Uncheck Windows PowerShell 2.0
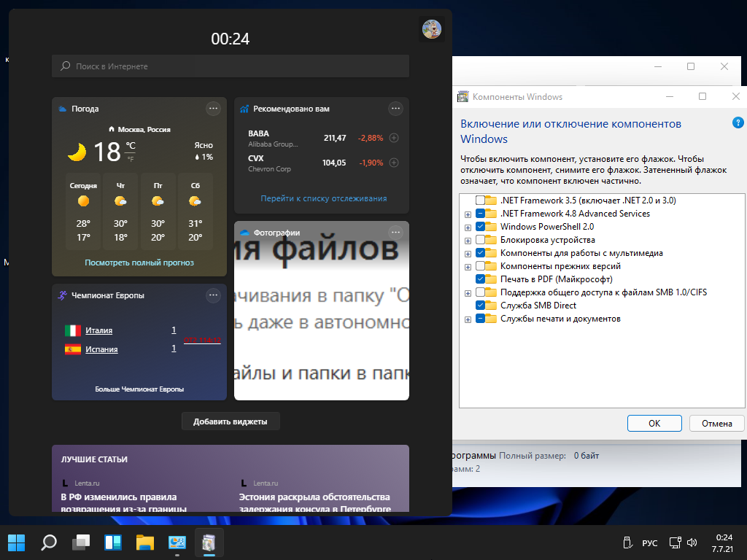The height and width of the screenshot is (560, 747). pyautogui.click(x=480, y=227)
